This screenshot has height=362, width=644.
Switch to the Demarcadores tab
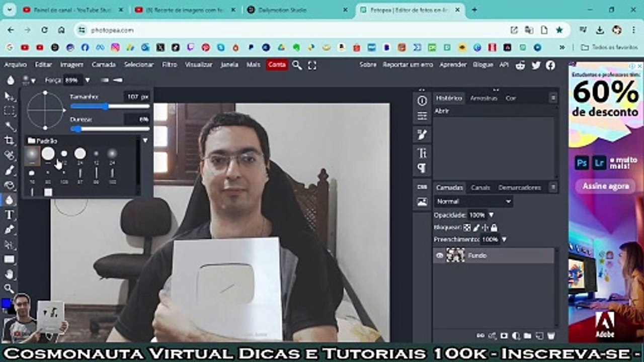[x=520, y=188]
